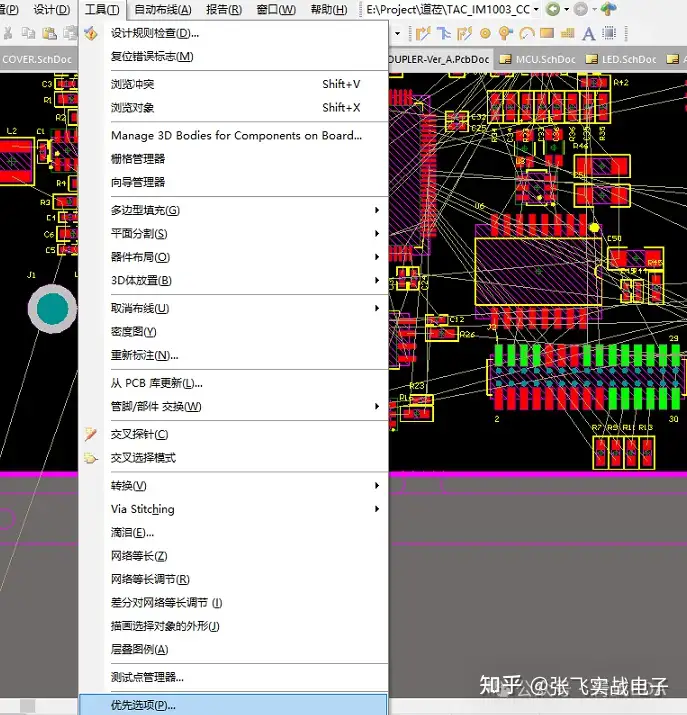
Task: Open the project path dropdown arrow
Action: [537, 10]
